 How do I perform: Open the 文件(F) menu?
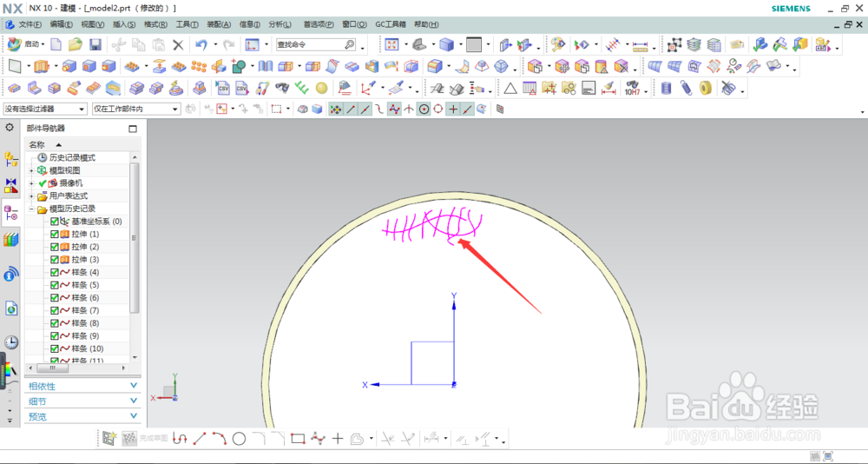click(x=30, y=24)
